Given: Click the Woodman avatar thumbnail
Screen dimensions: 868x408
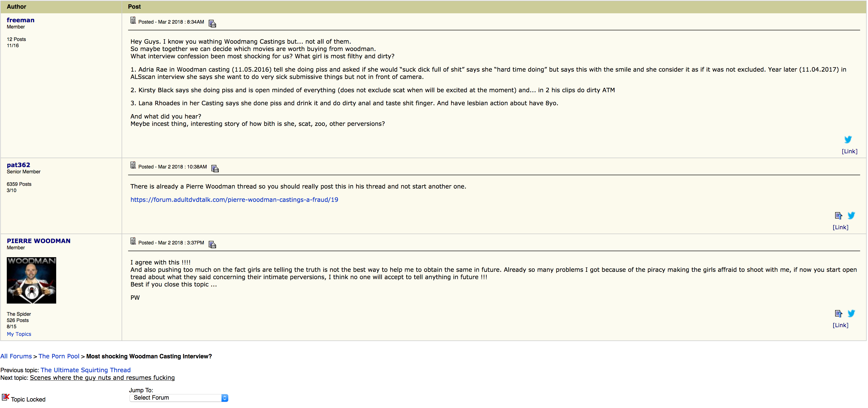Looking at the screenshot, I should pos(31,280).
